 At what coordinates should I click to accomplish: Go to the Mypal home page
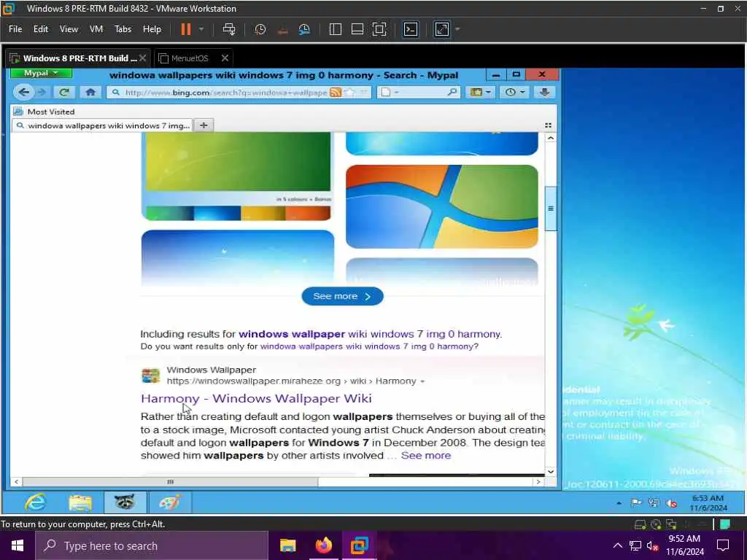click(90, 92)
